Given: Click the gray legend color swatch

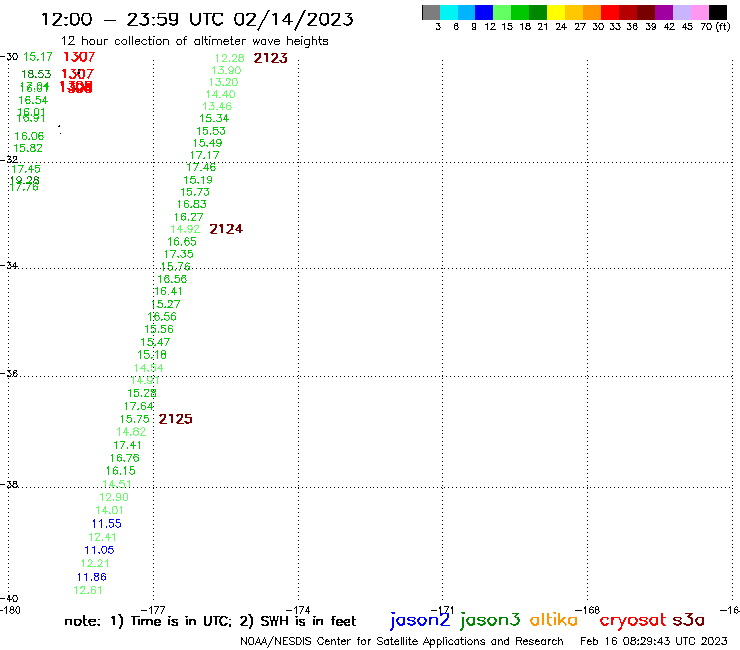Looking at the screenshot, I should pyautogui.click(x=431, y=12).
